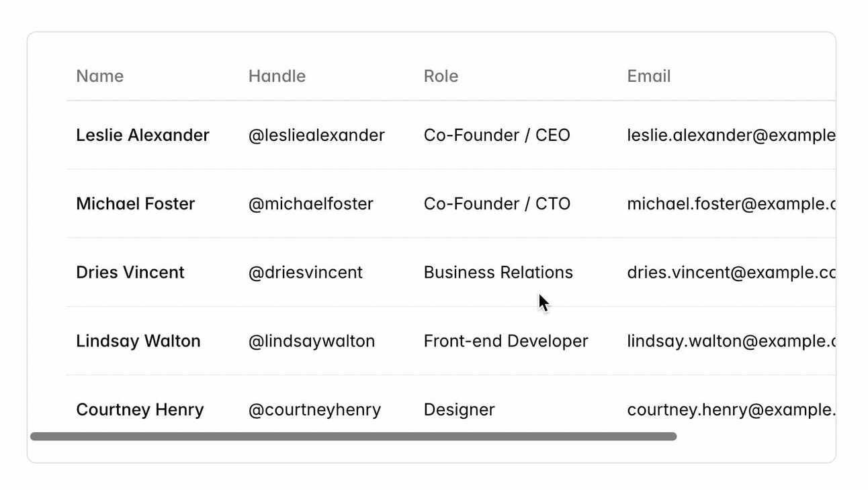This screenshot has width=868, height=490.
Task: Click the horizontal scrollbar thumb
Action: tap(353, 436)
